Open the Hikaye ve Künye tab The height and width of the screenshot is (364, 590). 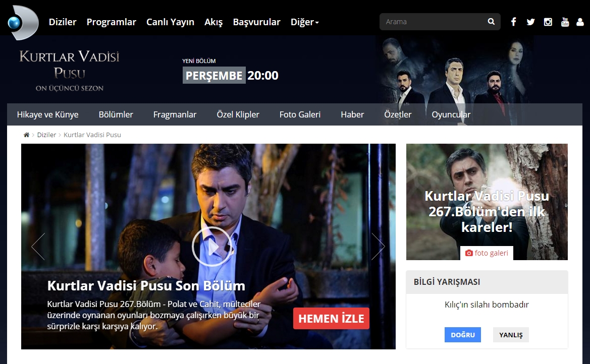[x=48, y=114]
